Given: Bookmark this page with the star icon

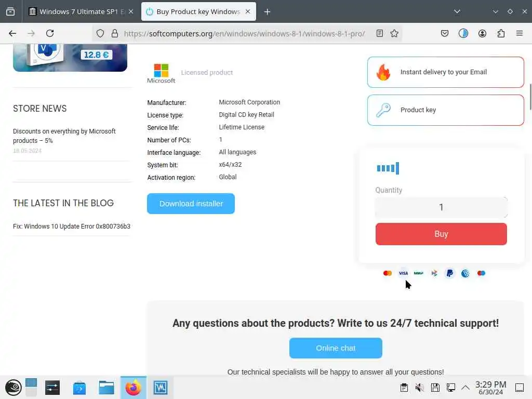Looking at the screenshot, I should coord(394,33).
